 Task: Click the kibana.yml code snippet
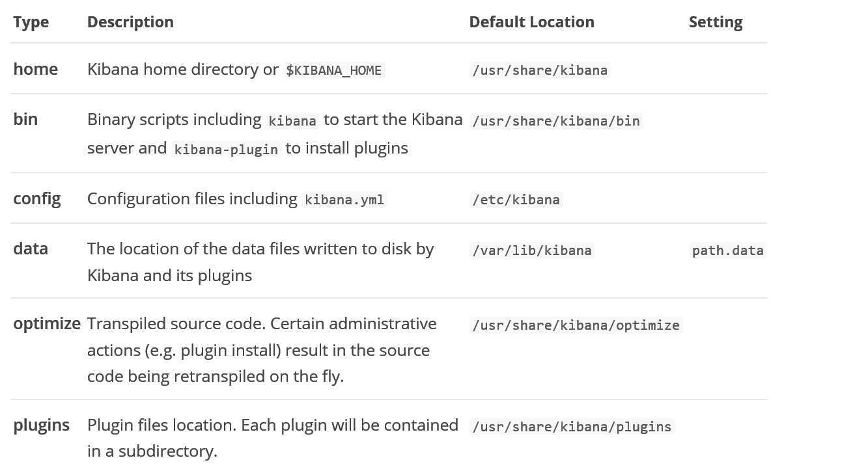click(344, 200)
